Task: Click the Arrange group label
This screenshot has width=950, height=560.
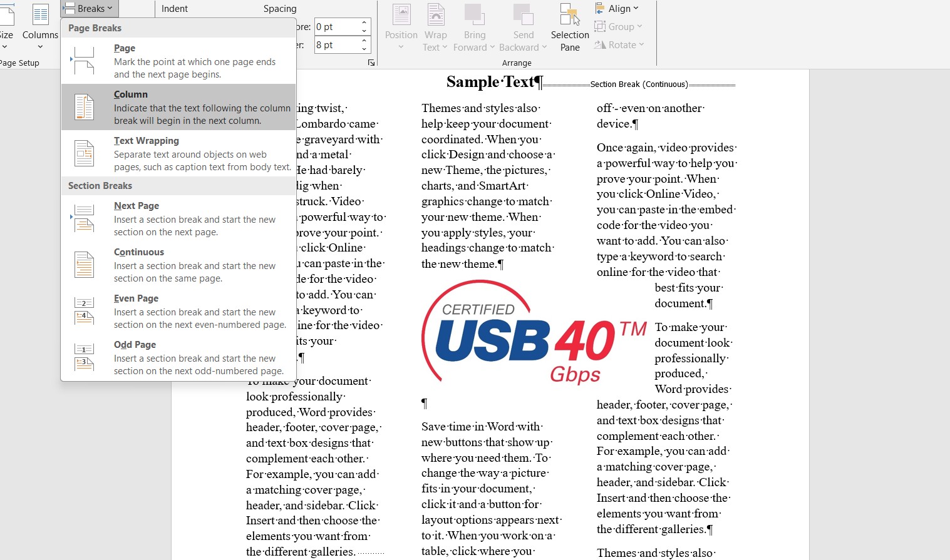Action: (x=517, y=63)
